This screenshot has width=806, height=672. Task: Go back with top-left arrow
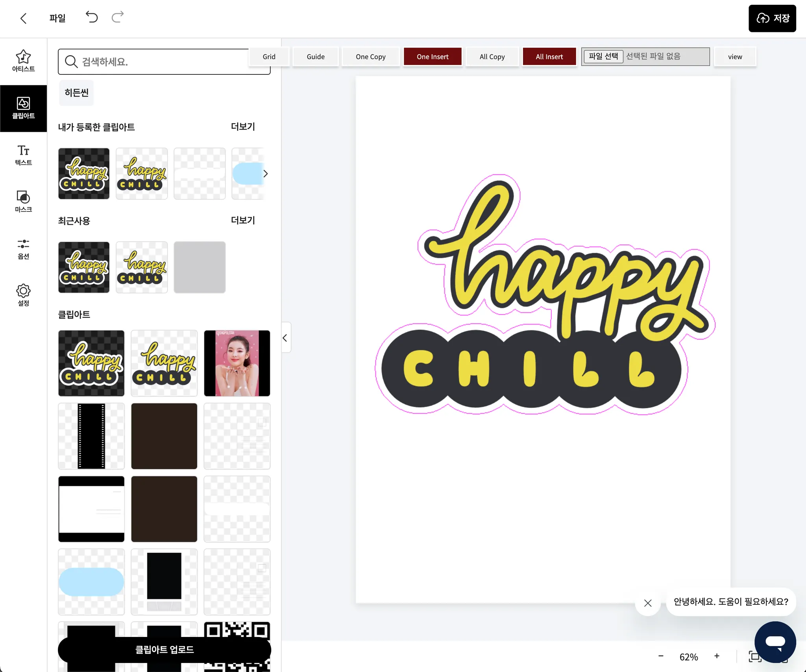click(x=24, y=18)
